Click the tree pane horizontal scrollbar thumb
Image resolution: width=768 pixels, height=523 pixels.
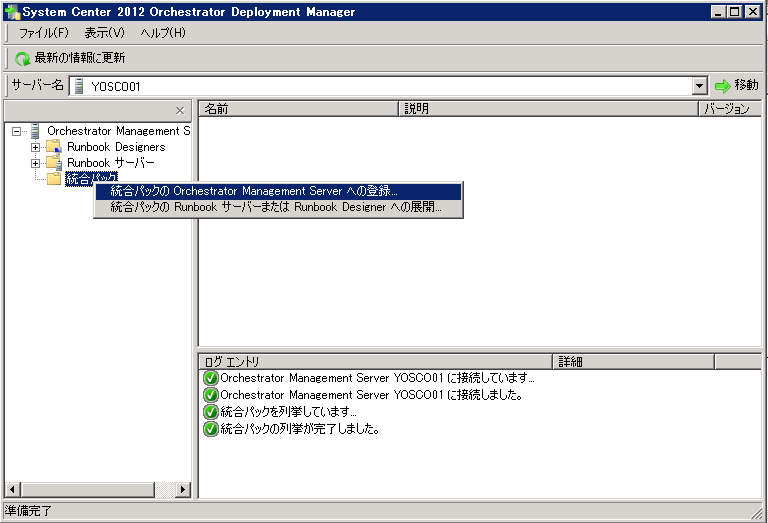point(88,489)
